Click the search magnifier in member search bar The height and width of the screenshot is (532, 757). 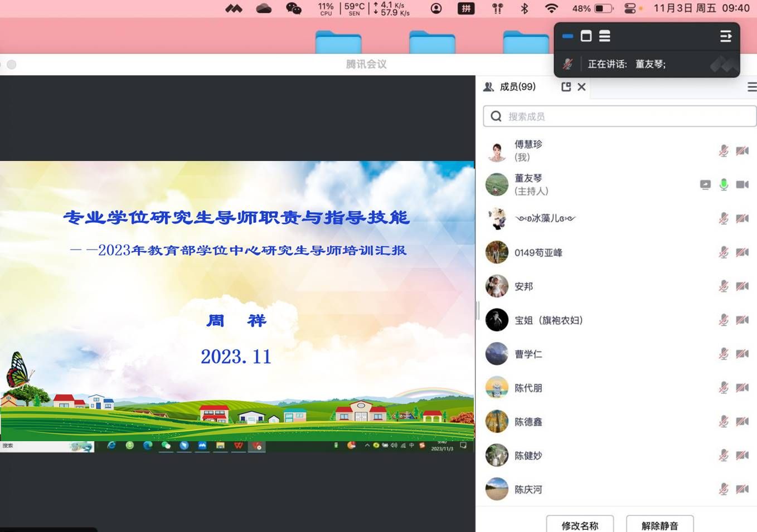pos(496,116)
